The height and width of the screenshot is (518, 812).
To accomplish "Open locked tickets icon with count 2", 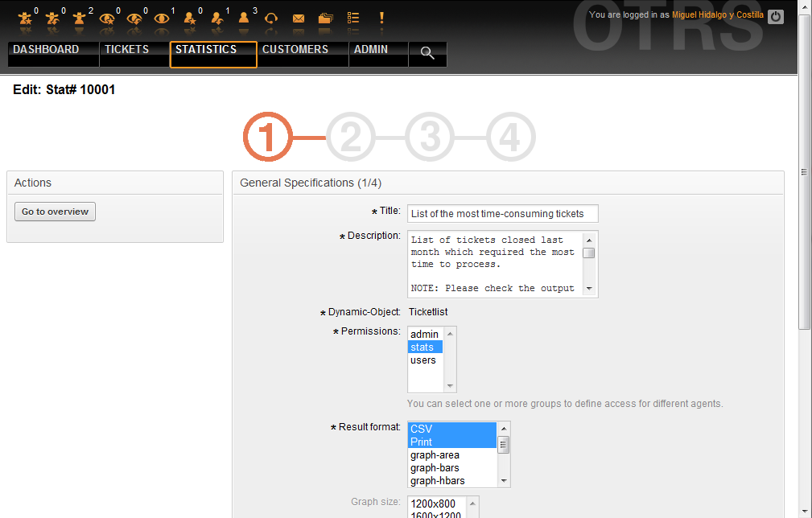I will [80, 18].
